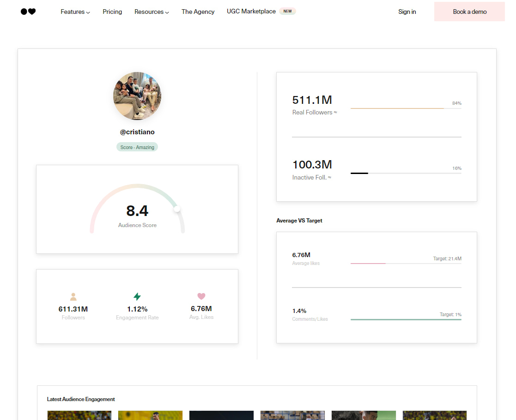This screenshot has height=420, width=516.
Task: Click the Sign in link
Action: 407,12
